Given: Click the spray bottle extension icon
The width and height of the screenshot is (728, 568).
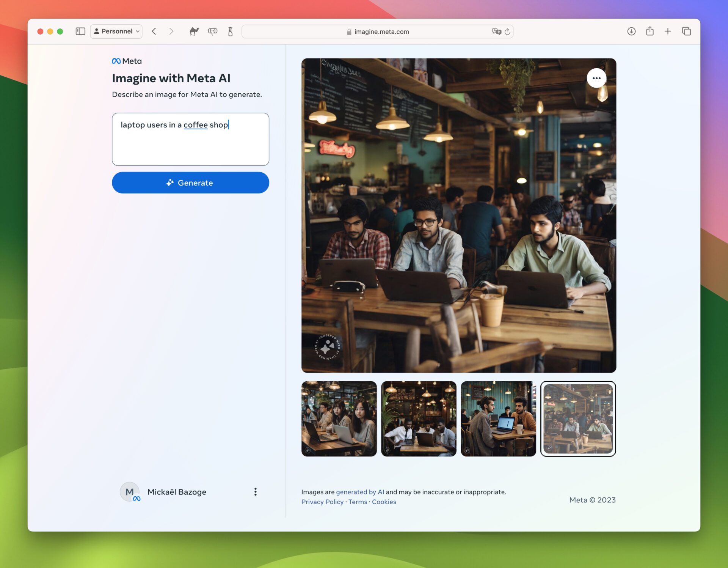Looking at the screenshot, I should click(230, 31).
